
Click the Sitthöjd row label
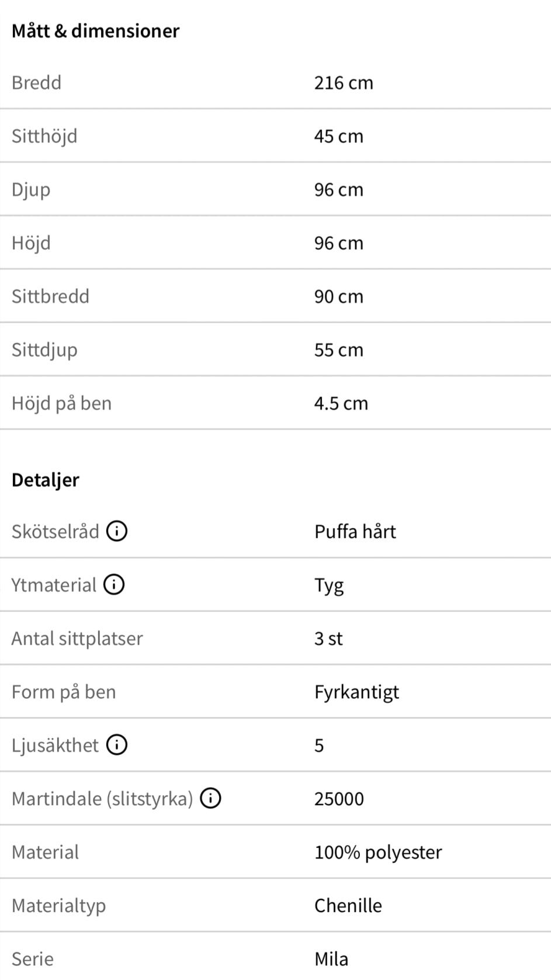click(x=44, y=136)
